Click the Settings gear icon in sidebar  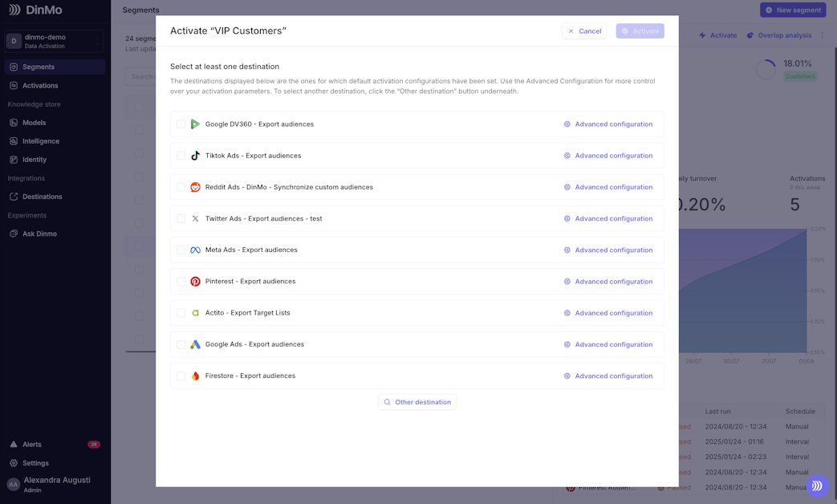pyautogui.click(x=14, y=463)
